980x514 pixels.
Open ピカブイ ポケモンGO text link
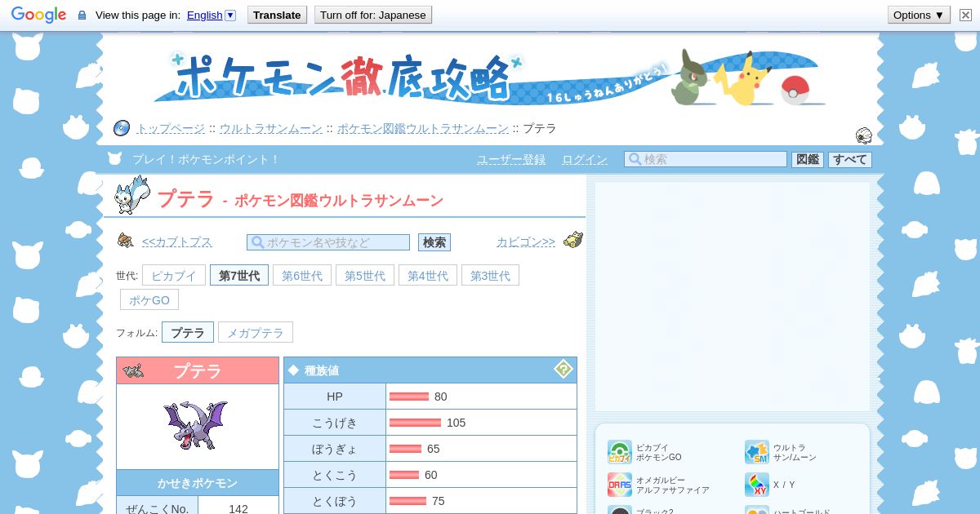click(659, 453)
